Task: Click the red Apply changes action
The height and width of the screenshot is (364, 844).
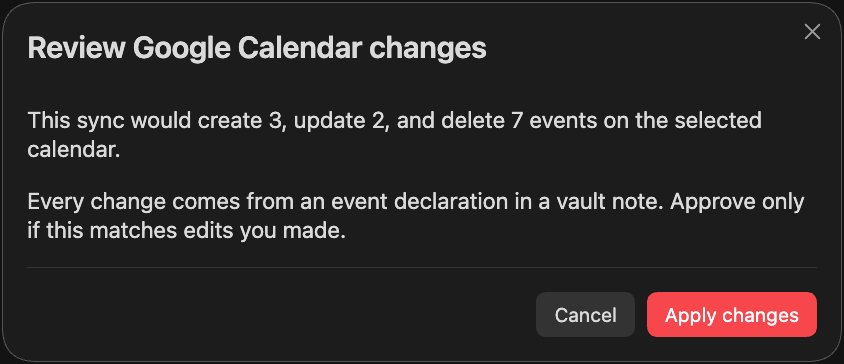Action: click(x=732, y=315)
